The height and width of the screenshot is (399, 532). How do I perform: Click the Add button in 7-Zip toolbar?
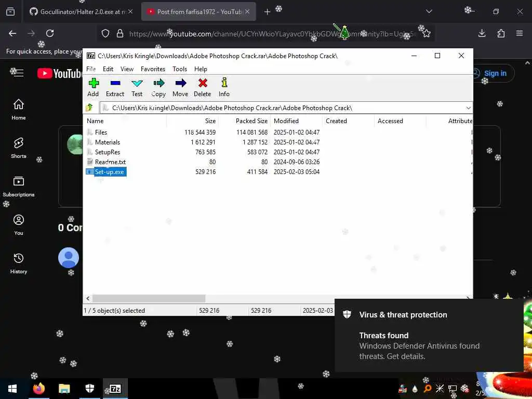94,87
